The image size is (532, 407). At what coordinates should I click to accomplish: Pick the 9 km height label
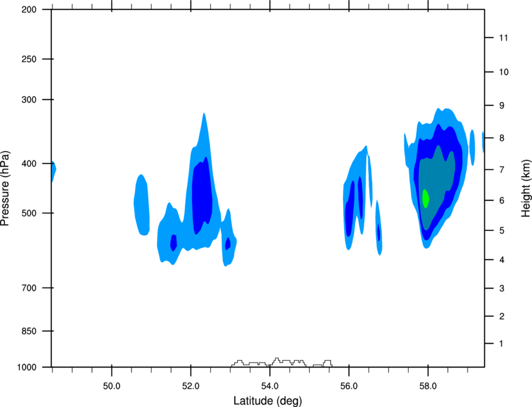tap(502, 106)
